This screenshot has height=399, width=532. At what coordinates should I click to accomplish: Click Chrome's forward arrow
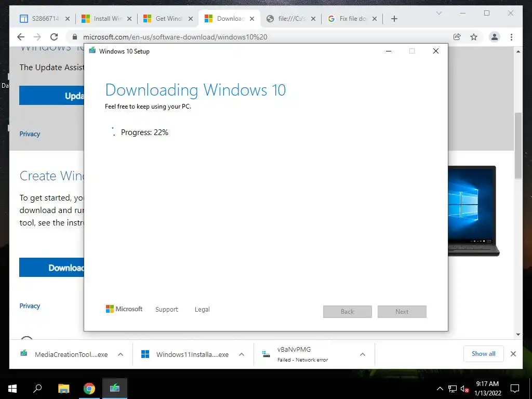pos(37,37)
